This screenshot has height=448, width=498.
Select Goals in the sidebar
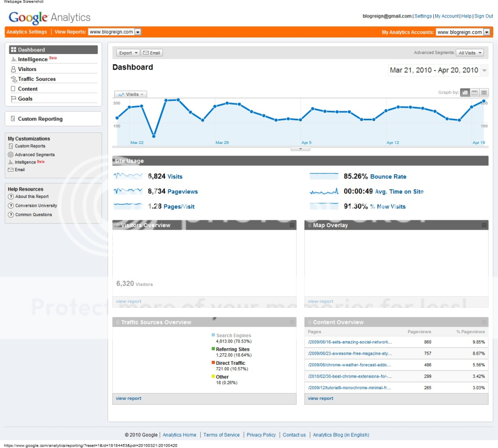tap(25, 98)
